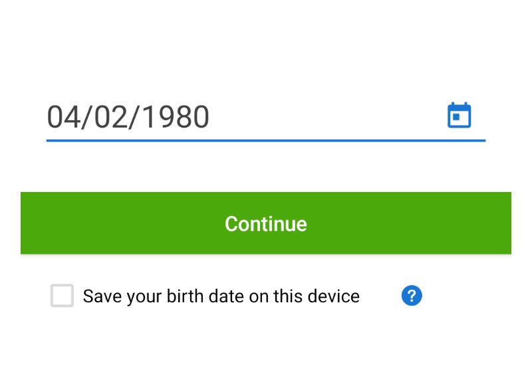The height and width of the screenshot is (392, 532).
Task: Show help about saving birth date
Action: coord(412,296)
